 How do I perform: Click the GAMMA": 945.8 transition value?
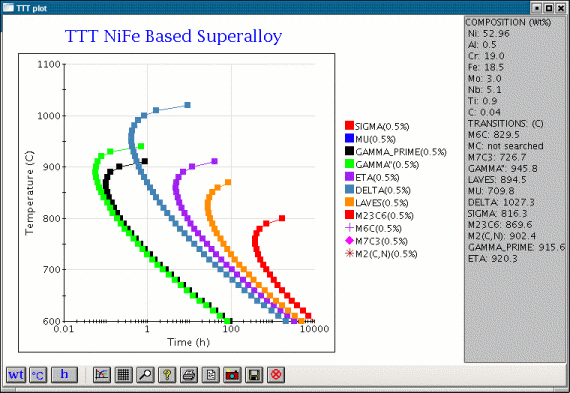(x=503, y=169)
